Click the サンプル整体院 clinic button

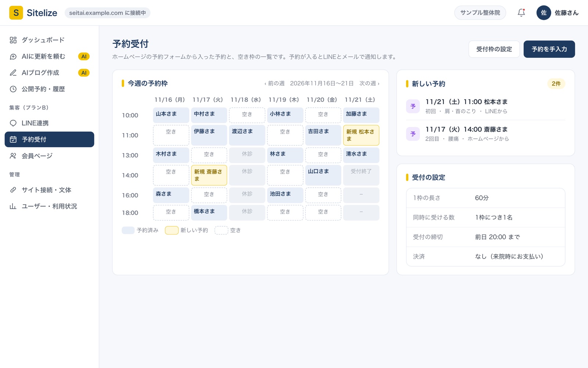pos(480,13)
